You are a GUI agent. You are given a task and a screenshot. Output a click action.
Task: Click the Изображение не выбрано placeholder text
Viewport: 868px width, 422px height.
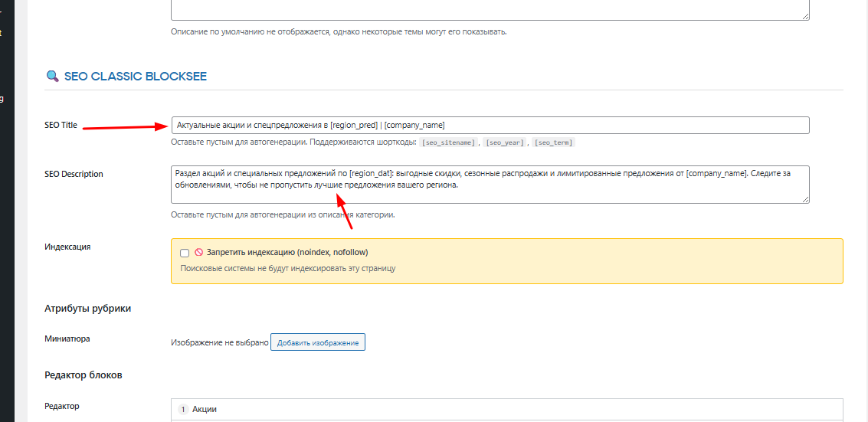click(x=219, y=342)
